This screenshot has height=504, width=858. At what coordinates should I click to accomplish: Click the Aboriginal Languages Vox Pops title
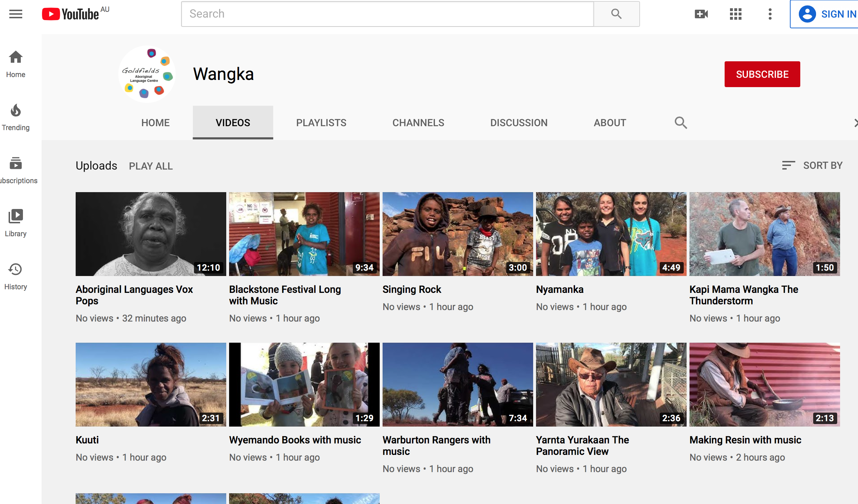click(134, 295)
